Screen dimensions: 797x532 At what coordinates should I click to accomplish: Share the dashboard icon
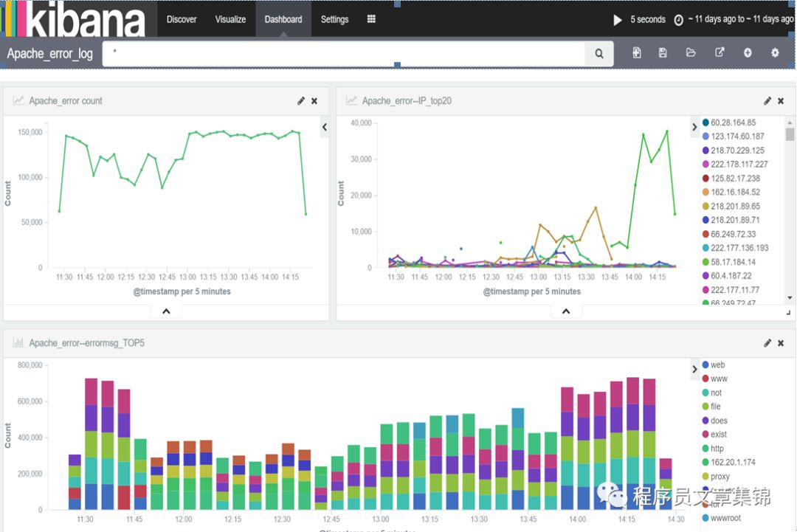click(x=720, y=52)
